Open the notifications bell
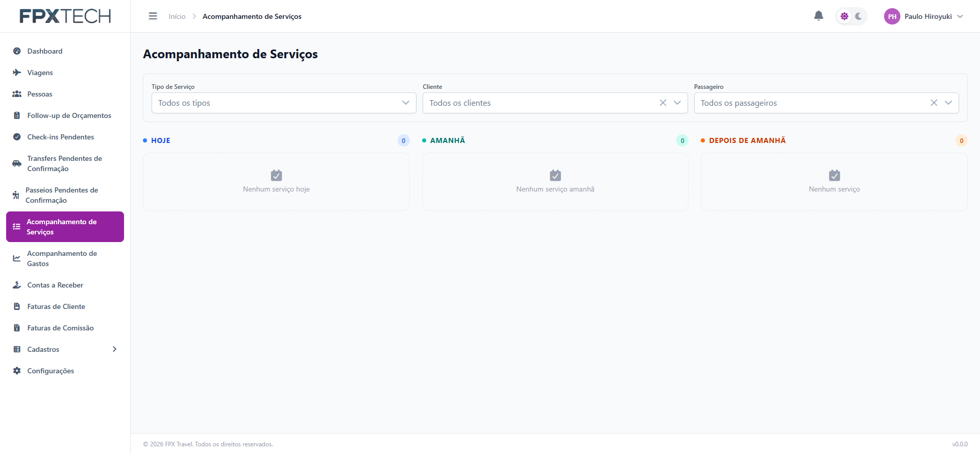 [819, 16]
